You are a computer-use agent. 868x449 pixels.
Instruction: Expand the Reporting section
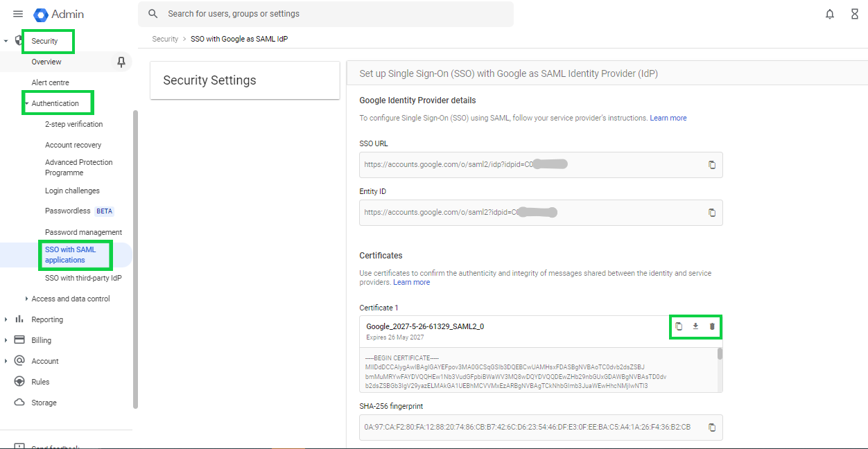point(6,320)
